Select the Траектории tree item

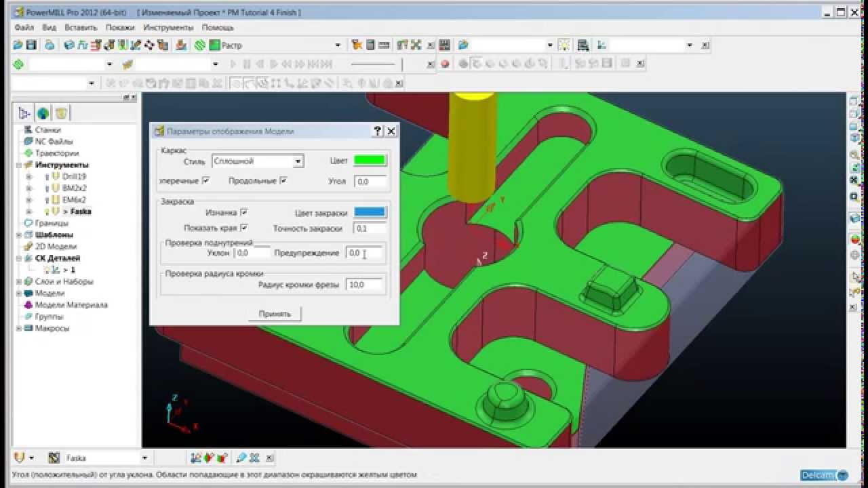click(57, 153)
